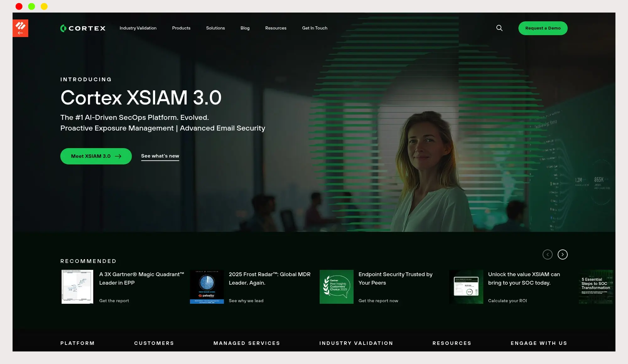Image resolution: width=628 pixels, height=364 pixels.
Task: Expand the Resources navigation menu
Action: (276, 28)
